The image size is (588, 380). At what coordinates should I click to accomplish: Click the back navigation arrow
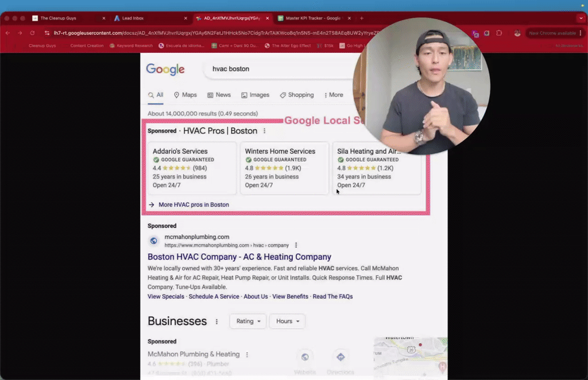(9, 33)
